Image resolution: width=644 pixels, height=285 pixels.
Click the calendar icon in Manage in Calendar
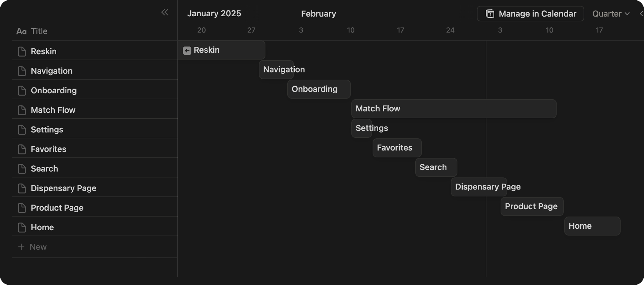[x=490, y=14]
